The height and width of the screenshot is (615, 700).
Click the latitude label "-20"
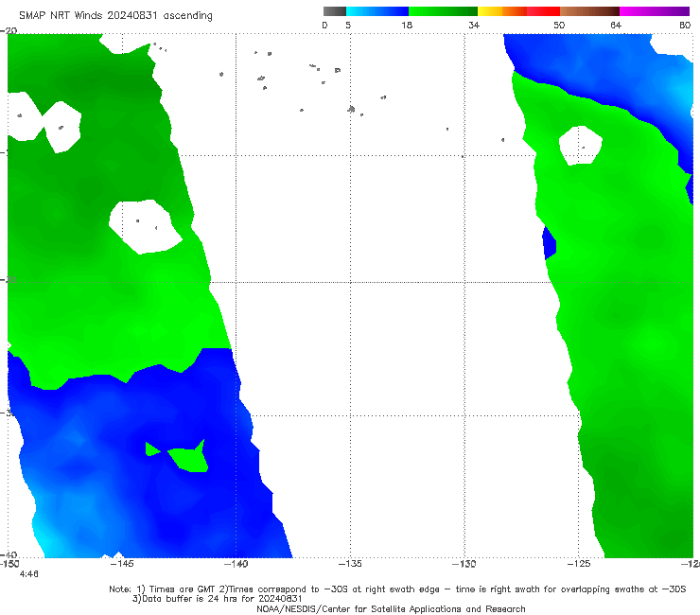tap(9, 30)
